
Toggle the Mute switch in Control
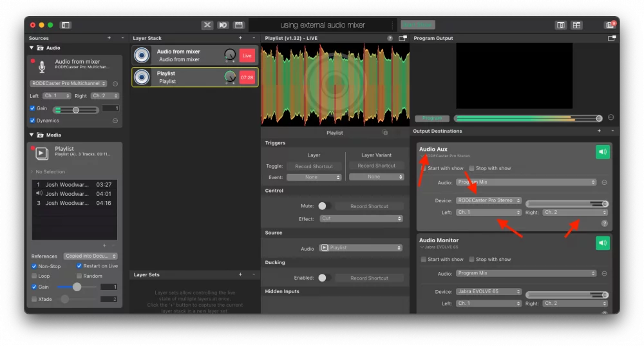coord(325,206)
